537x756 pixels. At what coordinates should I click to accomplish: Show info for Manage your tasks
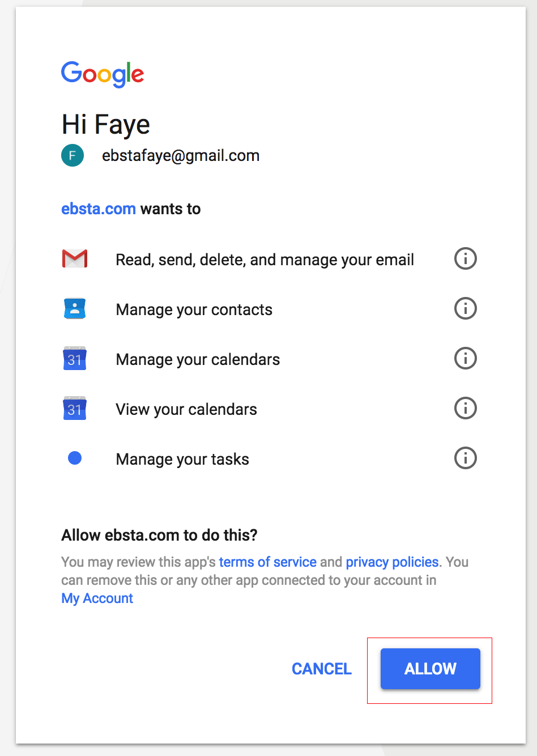(466, 458)
